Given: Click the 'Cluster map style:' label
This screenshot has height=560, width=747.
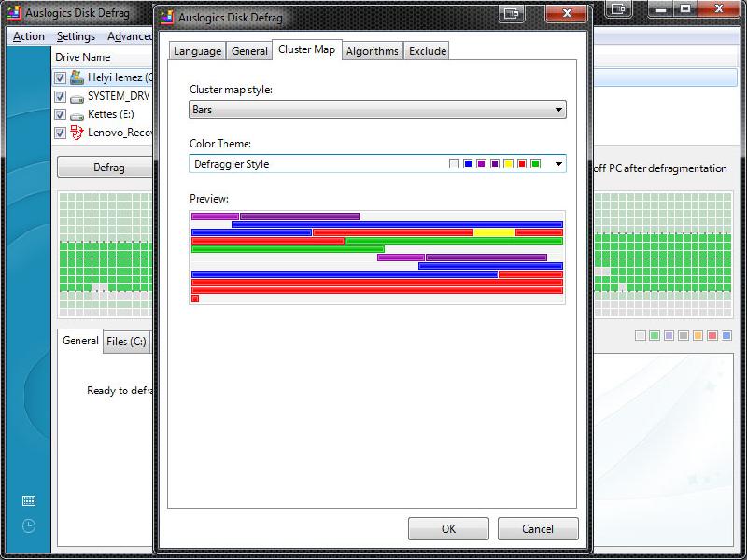Looking at the screenshot, I should coord(231,90).
